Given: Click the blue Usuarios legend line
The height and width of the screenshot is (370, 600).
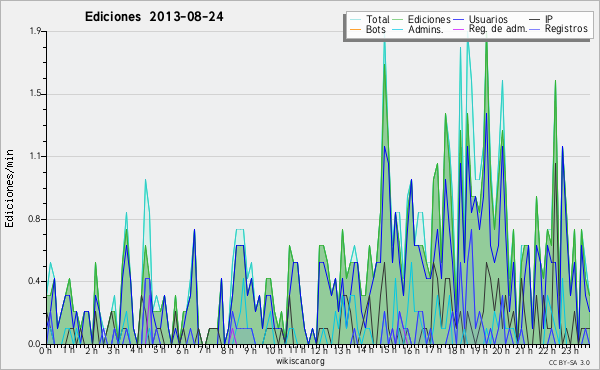Looking at the screenshot, I should click(458, 20).
